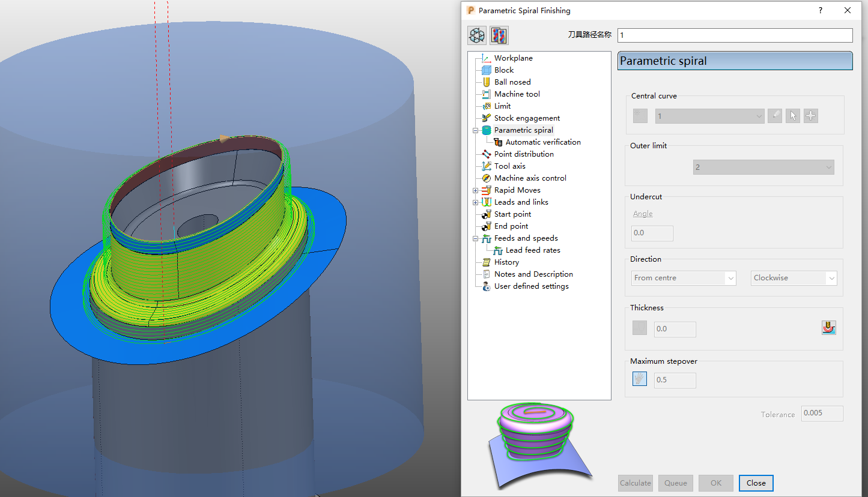Toggle the stepover lock hand icon
868x497 pixels.
639,378
